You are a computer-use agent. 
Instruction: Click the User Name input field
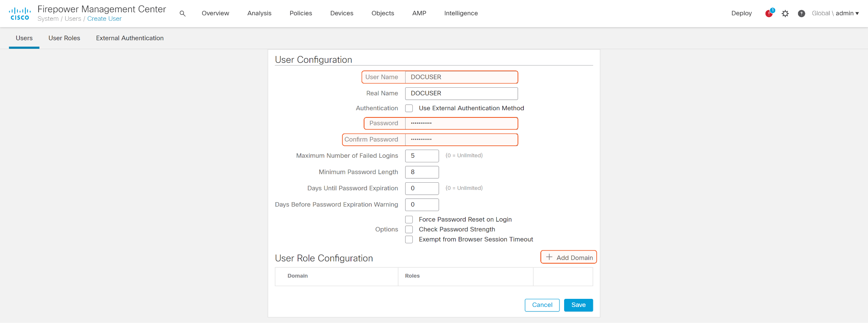[461, 77]
